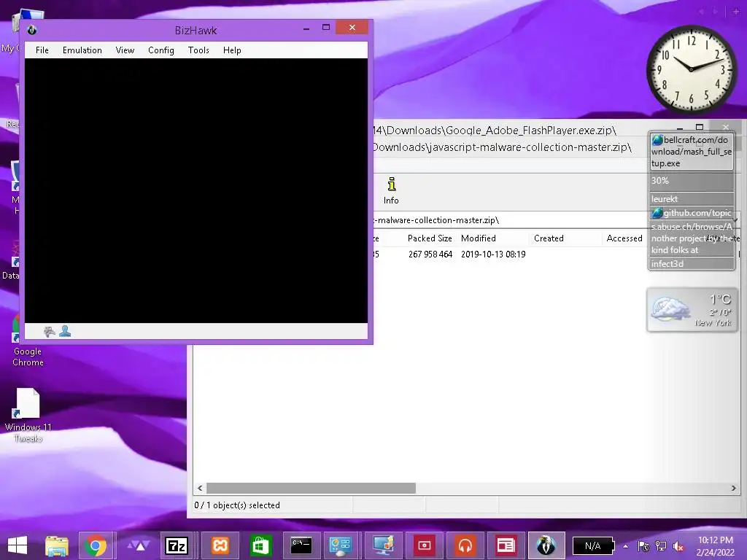747x560 pixels.
Task: Sort by Modified column in 7-Zip
Action: click(479, 238)
